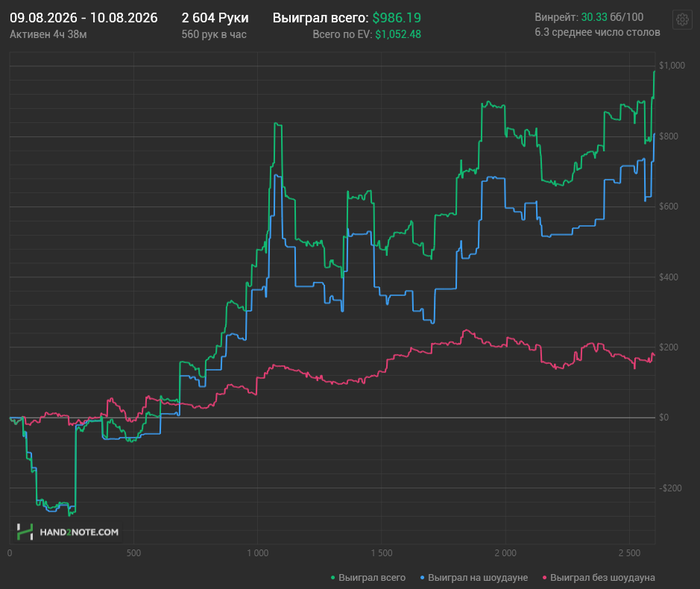Click the 'Выиграл всего:' header label
The width and height of the screenshot is (700, 589).
click(321, 18)
